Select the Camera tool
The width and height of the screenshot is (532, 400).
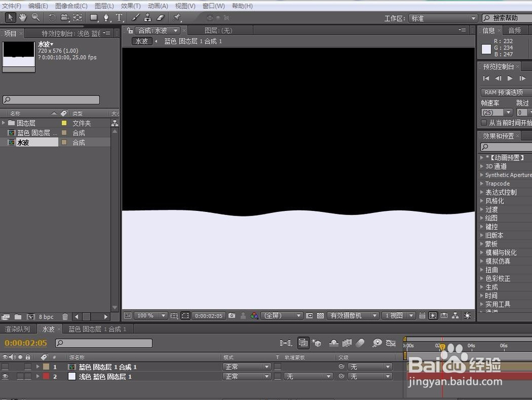pyautogui.click(x=64, y=18)
